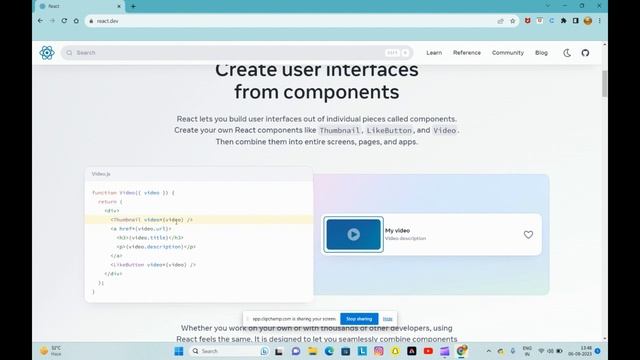The width and height of the screenshot is (640, 360).
Task: Open Instagram from the taskbar
Action: click(378, 351)
